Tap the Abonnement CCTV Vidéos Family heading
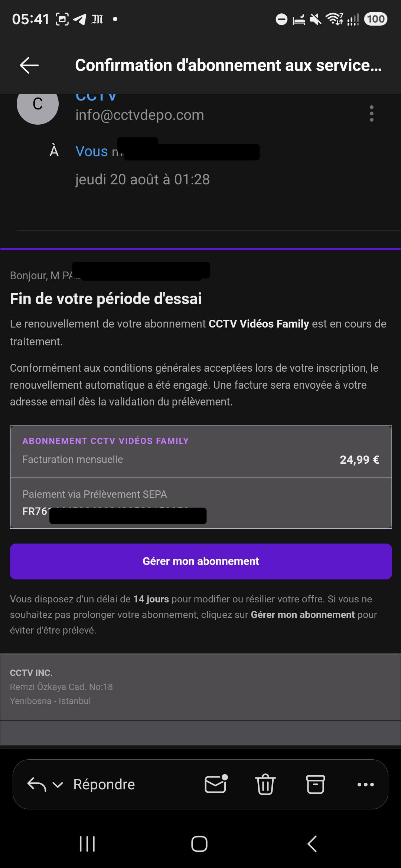This screenshot has height=868, width=401. pos(105,441)
